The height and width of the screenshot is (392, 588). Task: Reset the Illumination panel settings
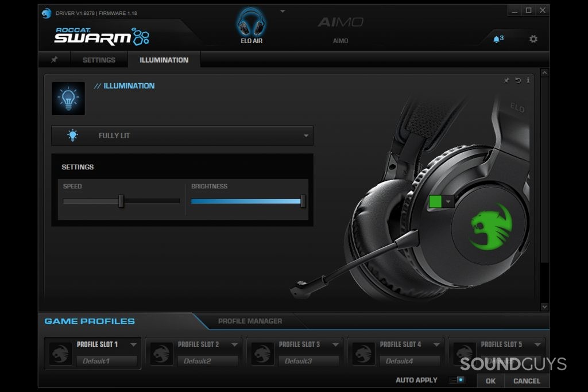click(x=518, y=80)
